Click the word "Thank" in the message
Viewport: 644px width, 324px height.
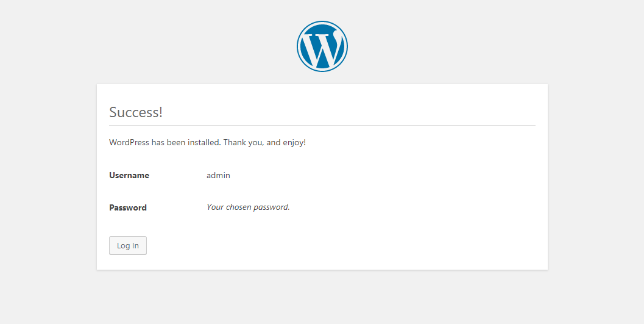point(234,143)
